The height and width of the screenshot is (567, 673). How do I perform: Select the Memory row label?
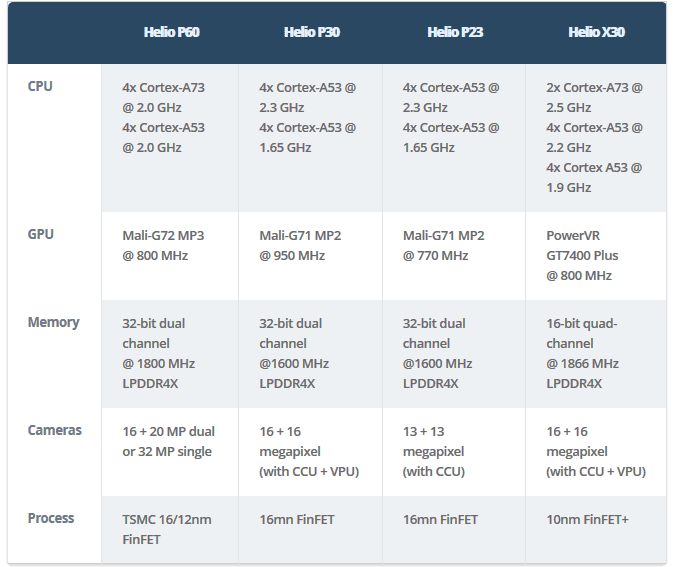point(54,322)
